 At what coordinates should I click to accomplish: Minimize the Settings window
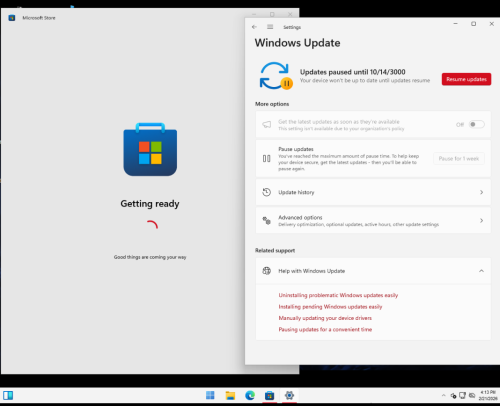(x=455, y=24)
